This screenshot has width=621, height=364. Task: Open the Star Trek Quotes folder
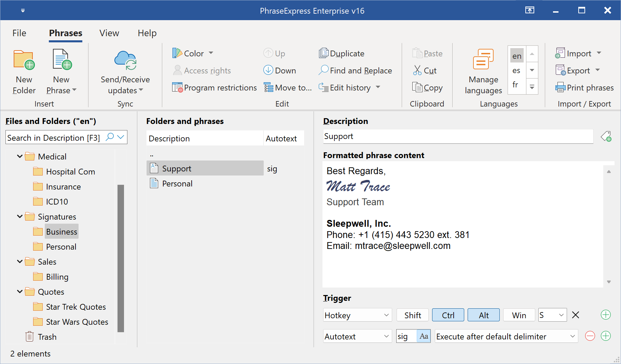(x=76, y=307)
